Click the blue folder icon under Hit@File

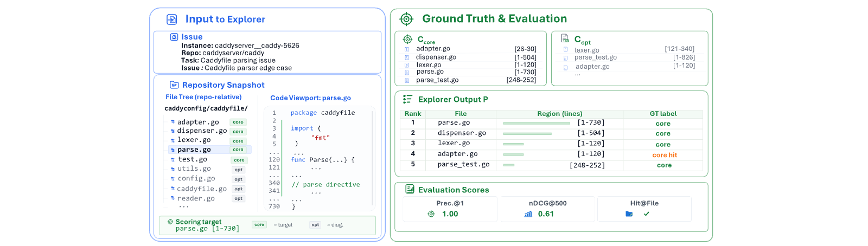click(x=629, y=214)
